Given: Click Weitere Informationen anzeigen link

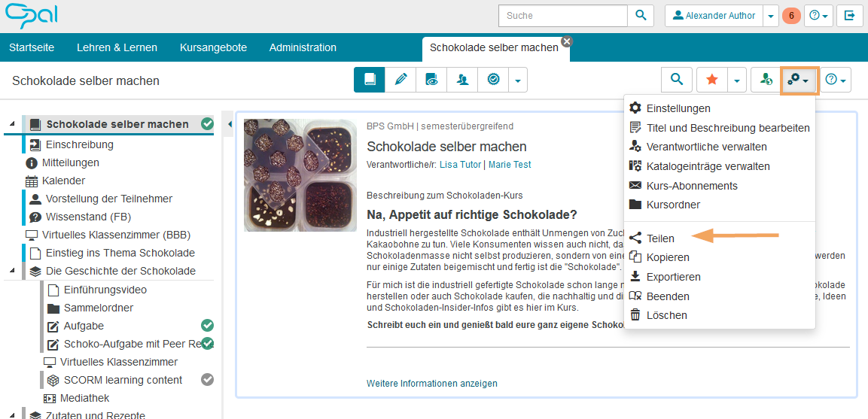Looking at the screenshot, I should point(431,384).
